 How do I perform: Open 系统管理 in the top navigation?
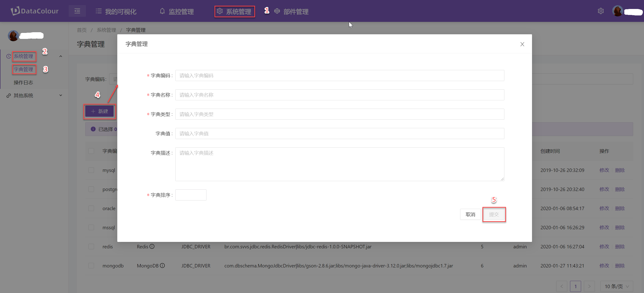pos(234,12)
